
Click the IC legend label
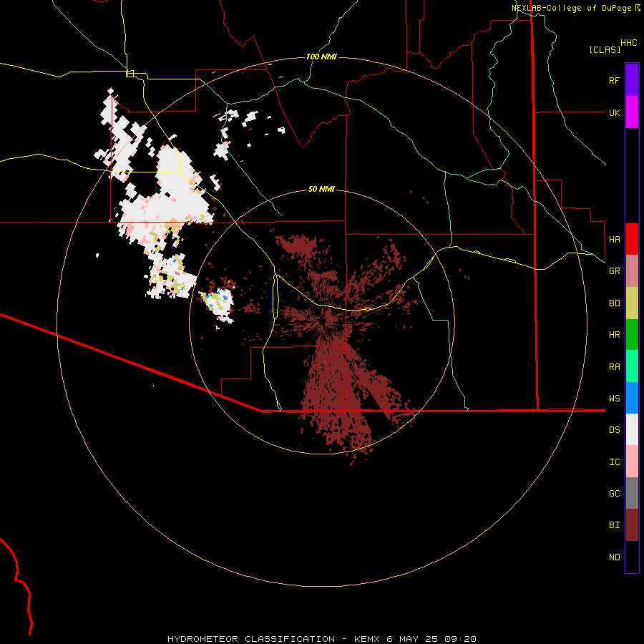[x=614, y=462]
